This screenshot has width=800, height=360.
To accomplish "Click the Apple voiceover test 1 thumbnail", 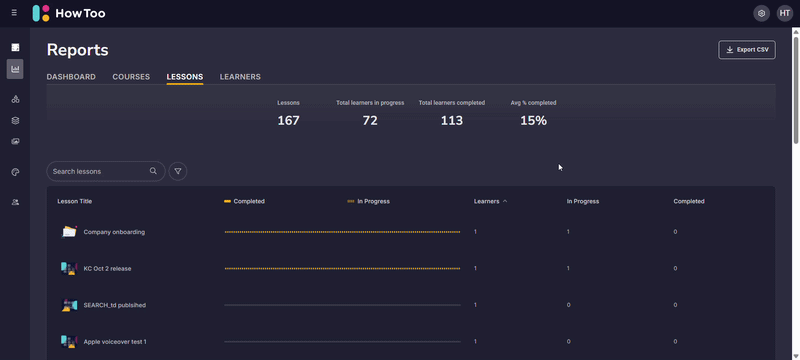I will click(69, 342).
